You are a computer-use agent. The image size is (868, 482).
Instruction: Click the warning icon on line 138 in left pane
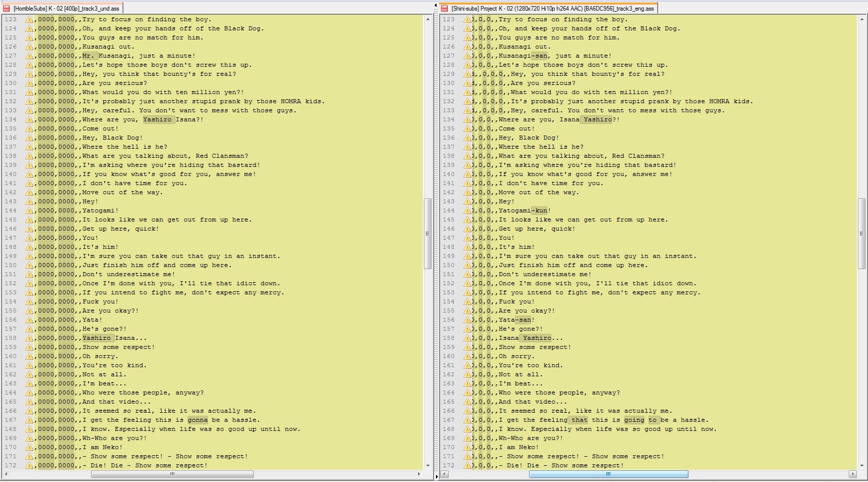(30, 156)
